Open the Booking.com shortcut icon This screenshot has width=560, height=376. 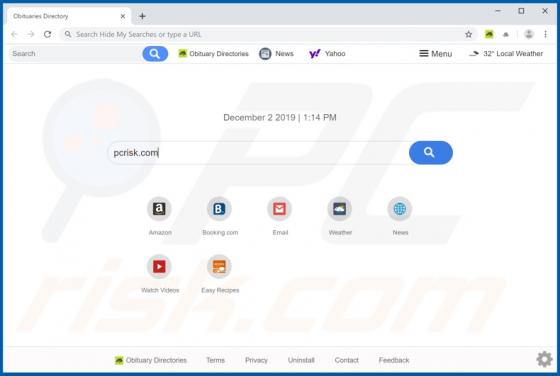click(x=219, y=209)
